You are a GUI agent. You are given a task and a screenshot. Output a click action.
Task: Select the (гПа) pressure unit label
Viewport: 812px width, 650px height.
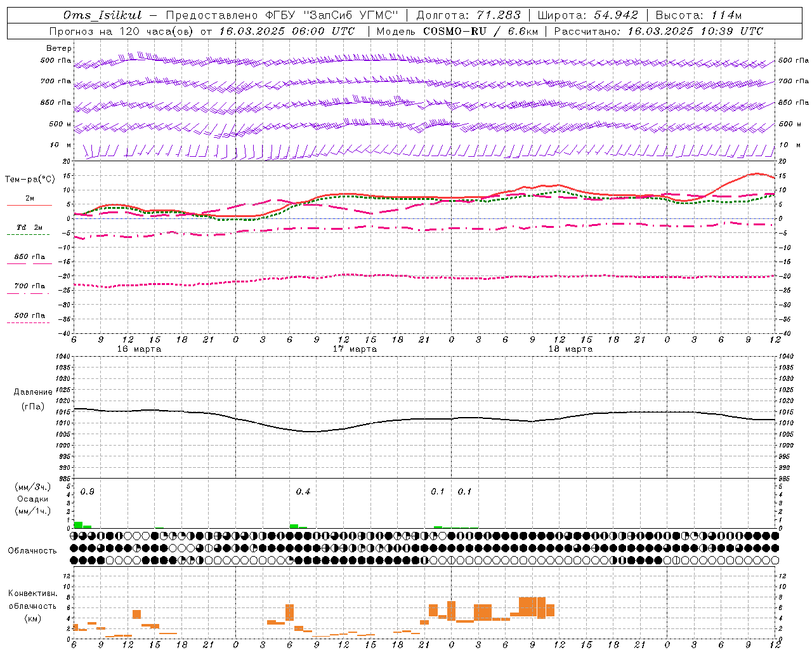pos(33,407)
